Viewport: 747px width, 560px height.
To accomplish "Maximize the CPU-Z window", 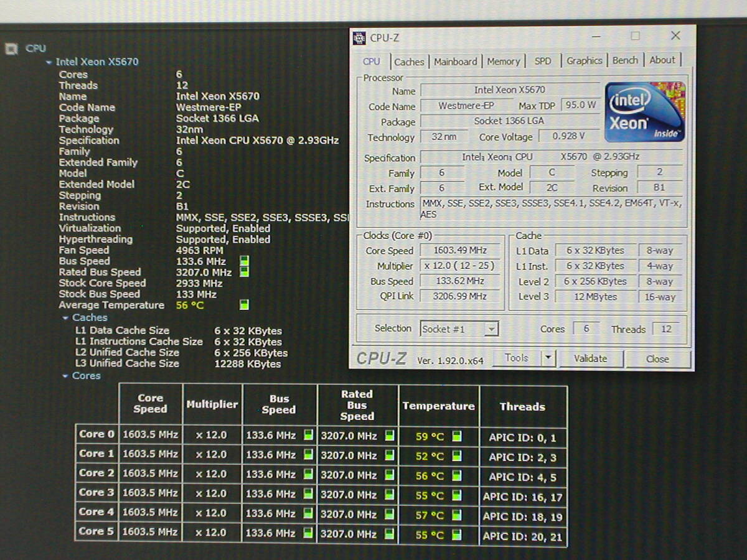I will pyautogui.click(x=635, y=36).
